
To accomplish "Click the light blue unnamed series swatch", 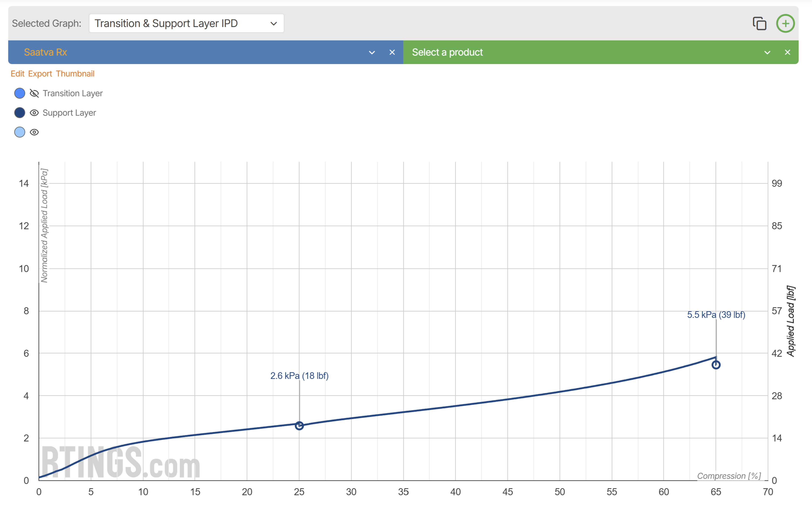I will (x=20, y=132).
